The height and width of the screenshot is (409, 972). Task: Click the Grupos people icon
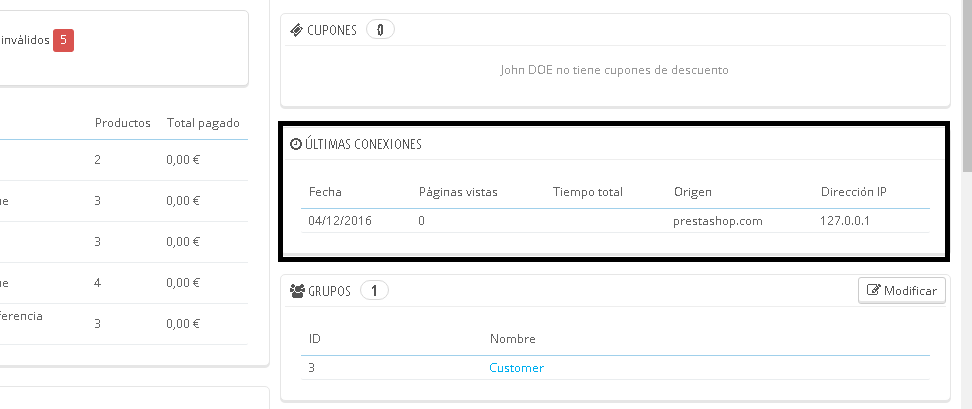[297, 291]
